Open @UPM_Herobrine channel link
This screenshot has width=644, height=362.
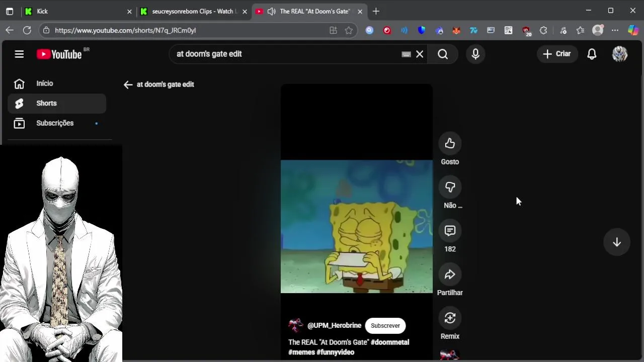[x=335, y=326]
